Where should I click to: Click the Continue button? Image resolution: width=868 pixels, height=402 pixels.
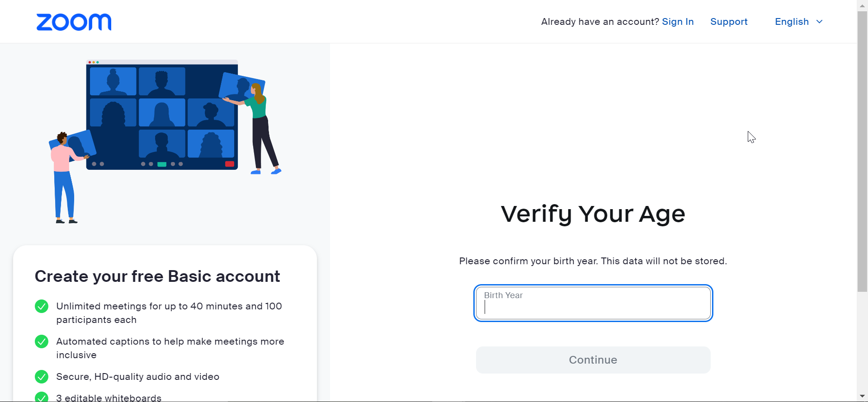pos(593,360)
